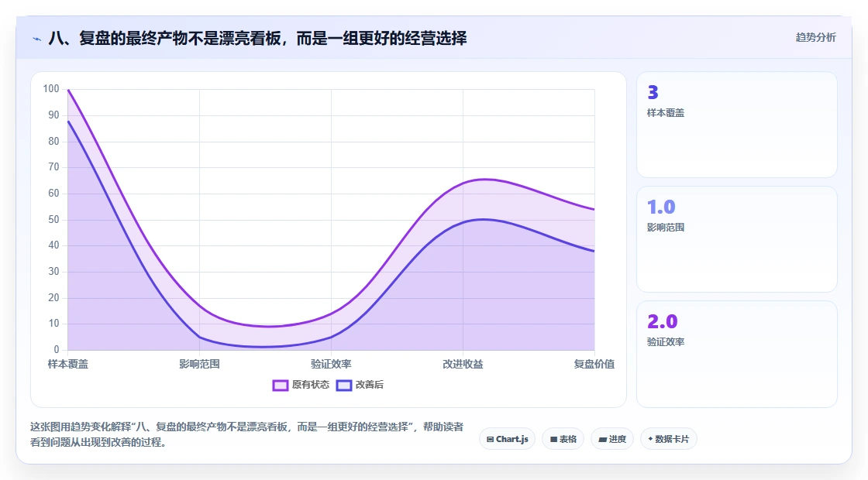Click the diamond icon inside 数据卡片 chip
This screenshot has width=868, height=480.
[x=650, y=439]
